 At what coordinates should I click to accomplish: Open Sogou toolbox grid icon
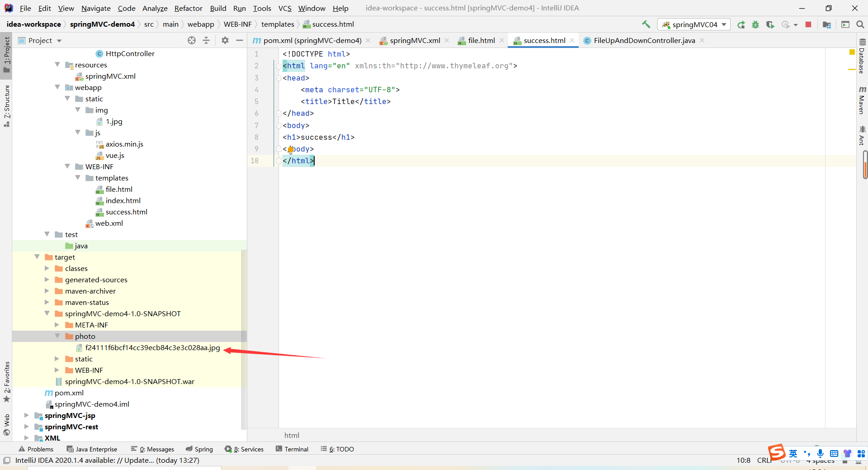861,453
